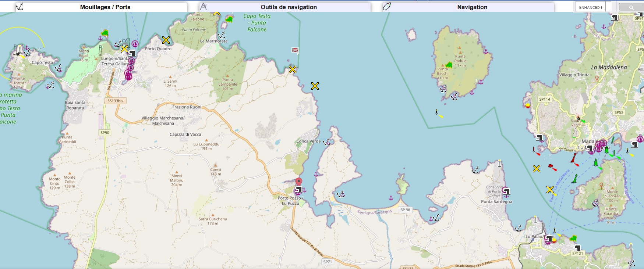Focus the ENHANCED search input field
The width and height of the screenshot is (644, 269).
(590, 7)
